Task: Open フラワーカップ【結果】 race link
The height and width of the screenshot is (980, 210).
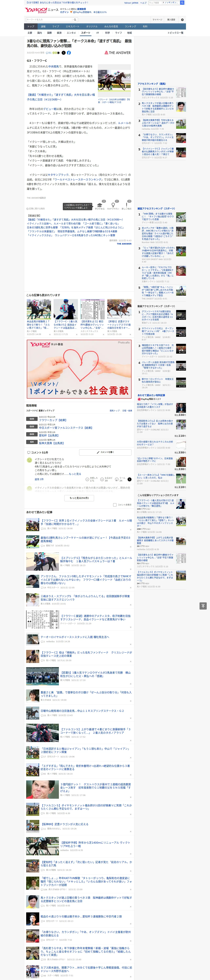Action: point(53,420)
